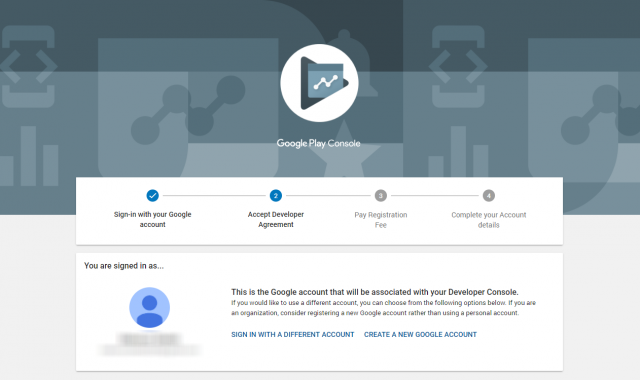This screenshot has width=640, height=380.
Task: Click Sign in with a different account
Action: point(293,334)
